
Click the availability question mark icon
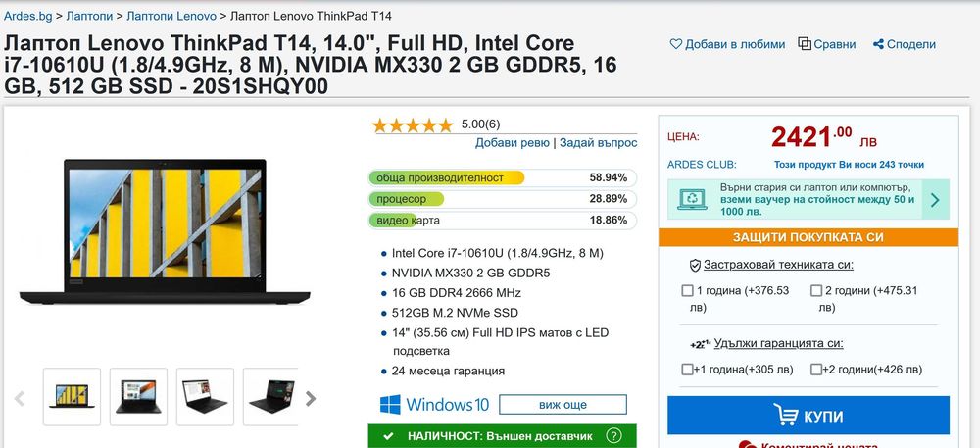(614, 435)
